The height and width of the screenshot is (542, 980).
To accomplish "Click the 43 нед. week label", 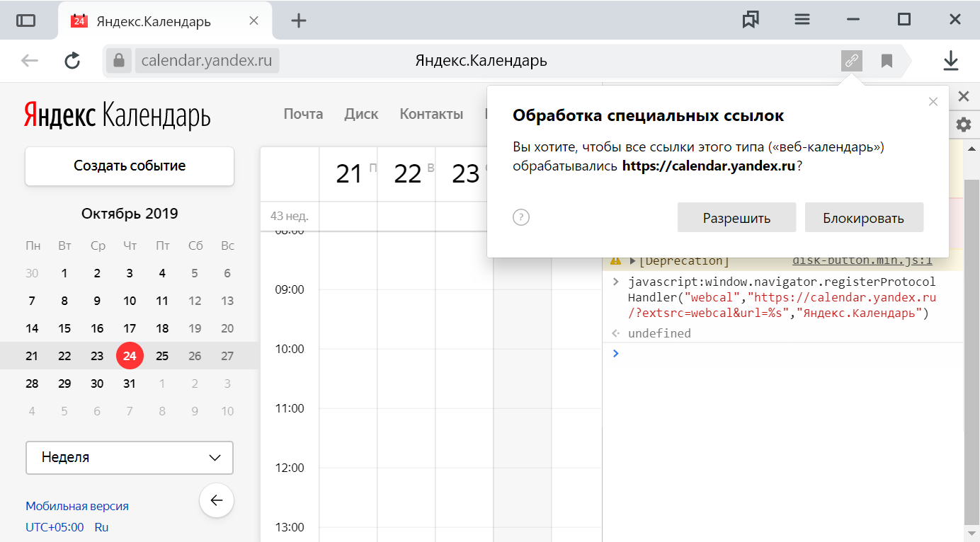I will tap(289, 216).
